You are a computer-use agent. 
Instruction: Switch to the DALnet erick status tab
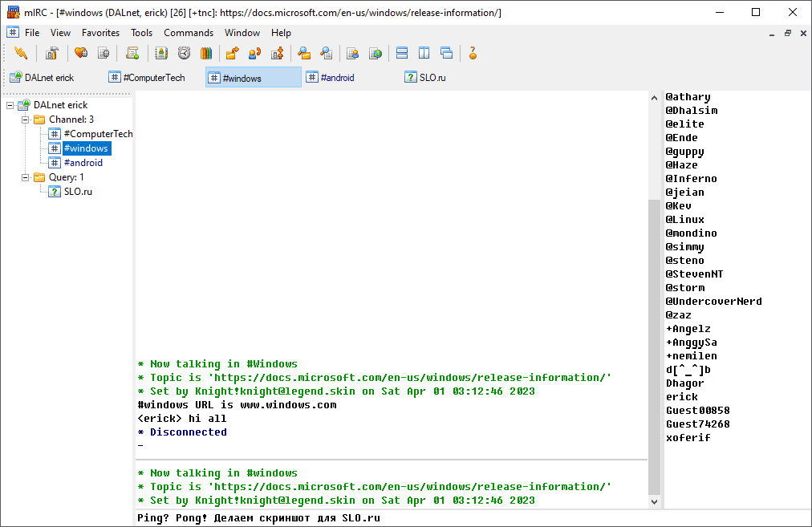tap(54, 78)
